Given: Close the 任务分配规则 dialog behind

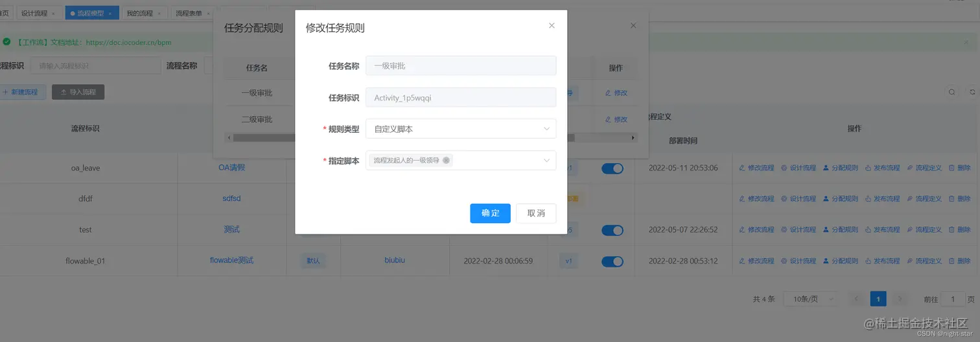Looking at the screenshot, I should (x=633, y=26).
